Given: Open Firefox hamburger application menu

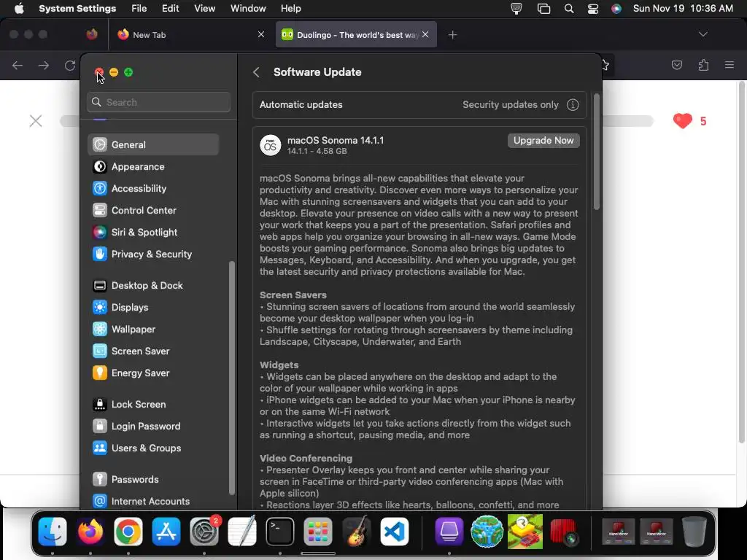Looking at the screenshot, I should click(x=729, y=65).
